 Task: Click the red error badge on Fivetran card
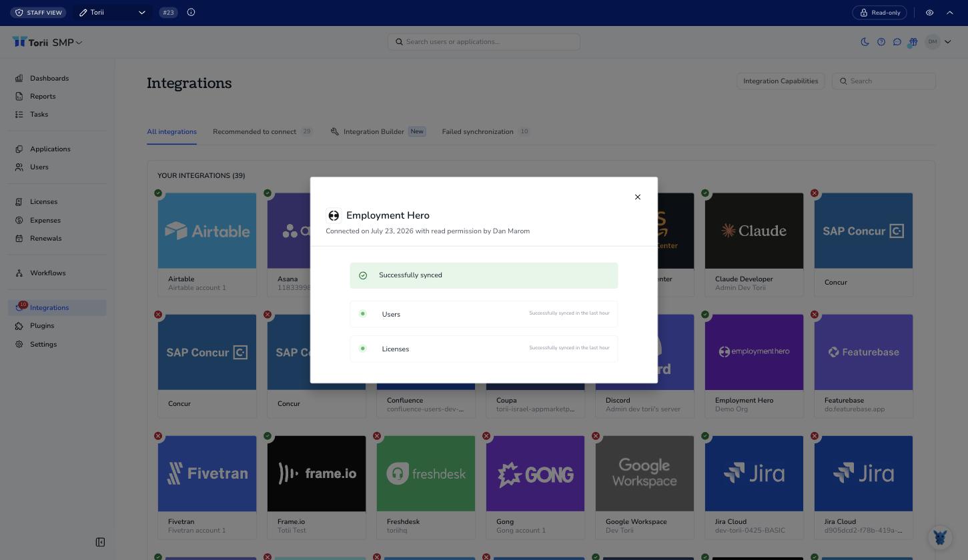tap(158, 436)
